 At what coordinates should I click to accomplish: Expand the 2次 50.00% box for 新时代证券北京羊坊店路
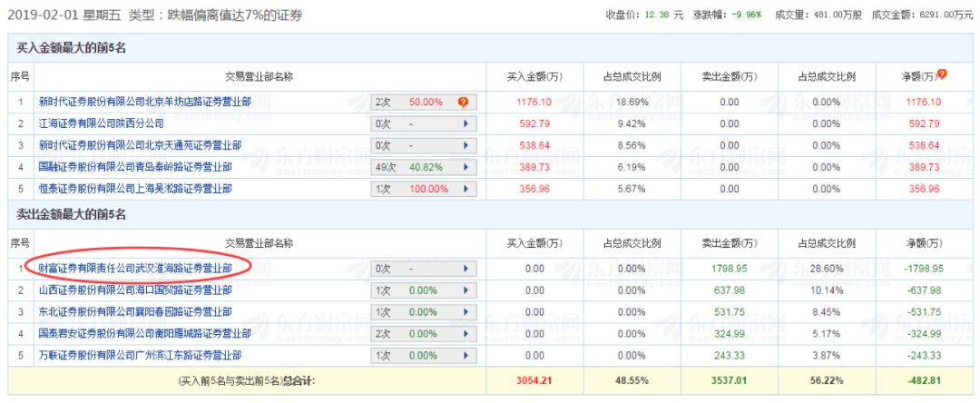(424, 102)
